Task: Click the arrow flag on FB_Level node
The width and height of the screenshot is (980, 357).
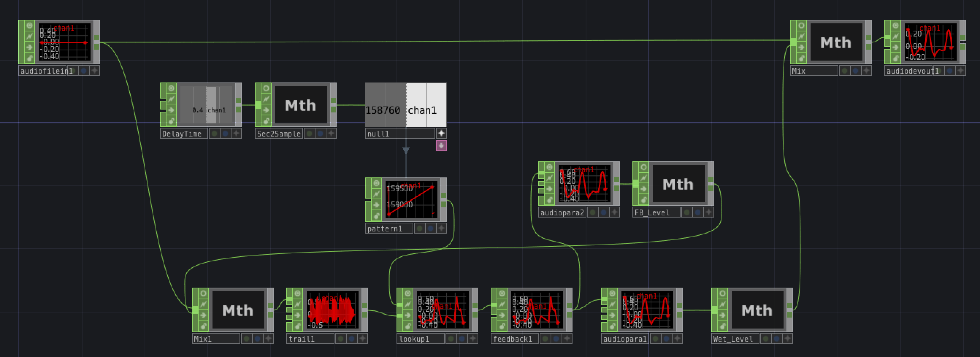Action: pos(644,189)
